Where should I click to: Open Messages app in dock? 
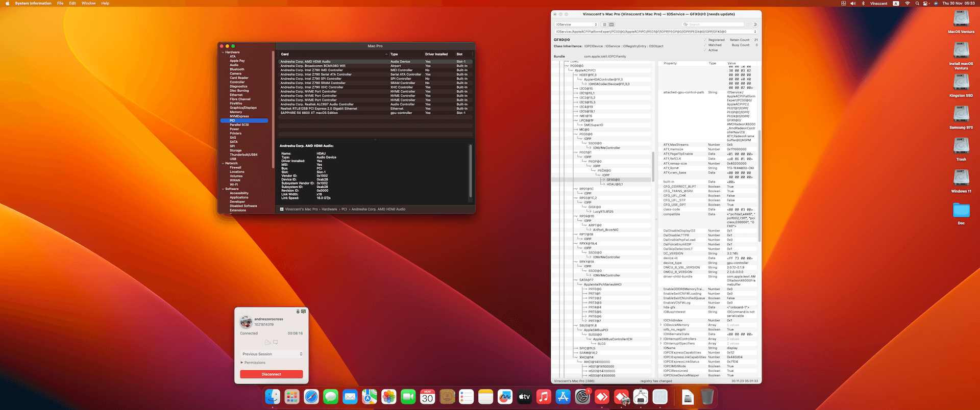tap(331, 397)
